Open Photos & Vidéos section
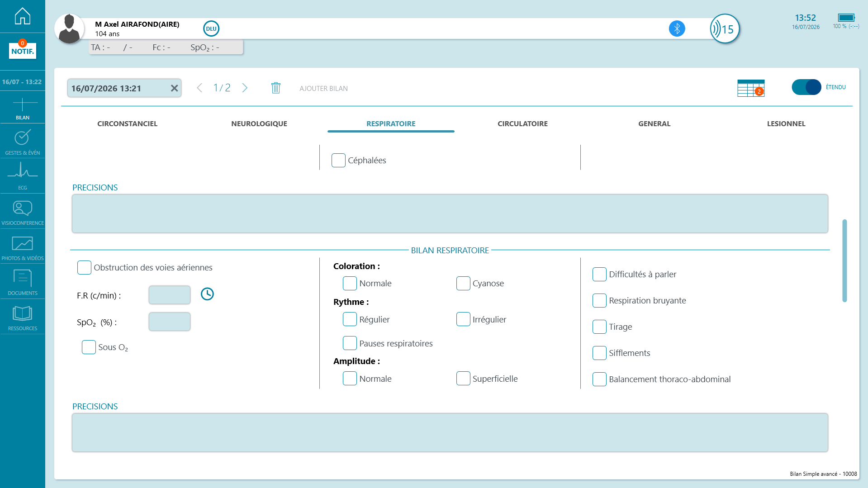This screenshot has height=488, width=868. (x=23, y=247)
